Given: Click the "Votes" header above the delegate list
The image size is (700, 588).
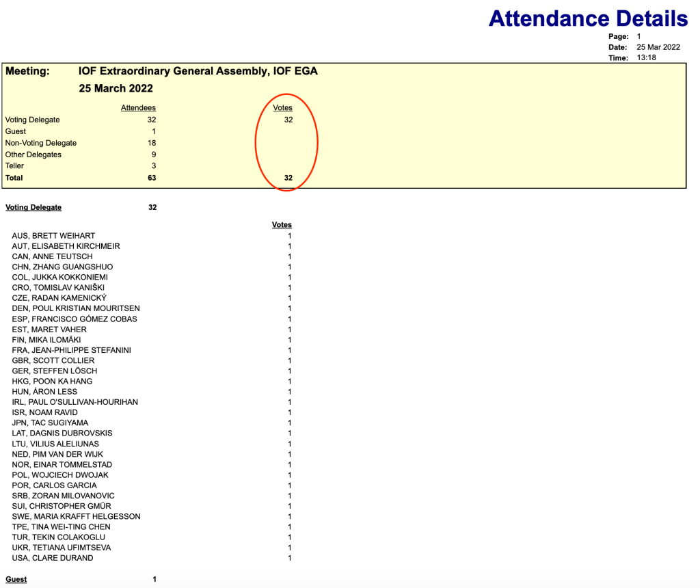Looking at the screenshot, I should click(x=282, y=225).
